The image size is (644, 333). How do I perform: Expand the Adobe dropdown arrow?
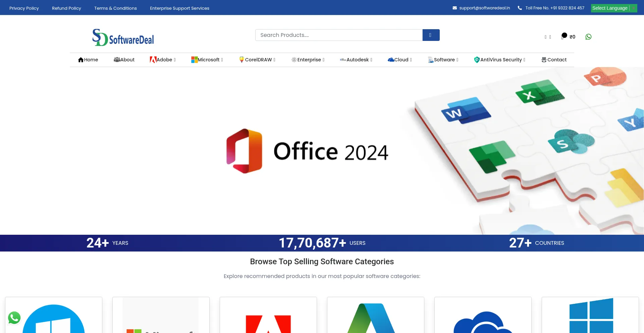click(x=175, y=60)
